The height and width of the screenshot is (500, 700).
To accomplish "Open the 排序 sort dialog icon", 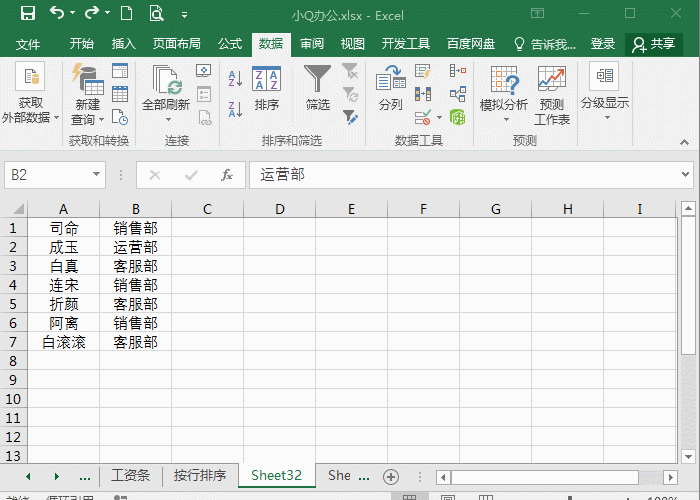I will tap(267, 88).
